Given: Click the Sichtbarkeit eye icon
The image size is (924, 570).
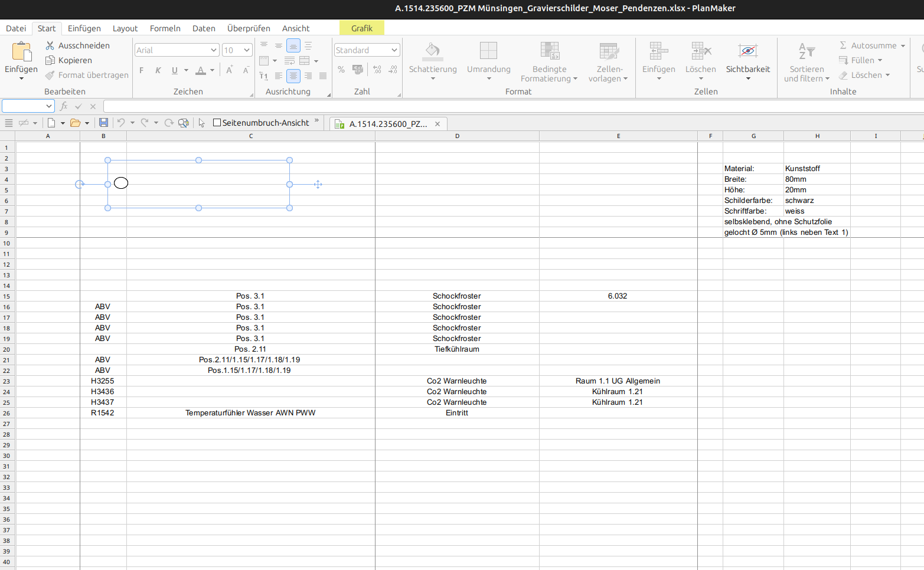Looking at the screenshot, I should coord(747,51).
